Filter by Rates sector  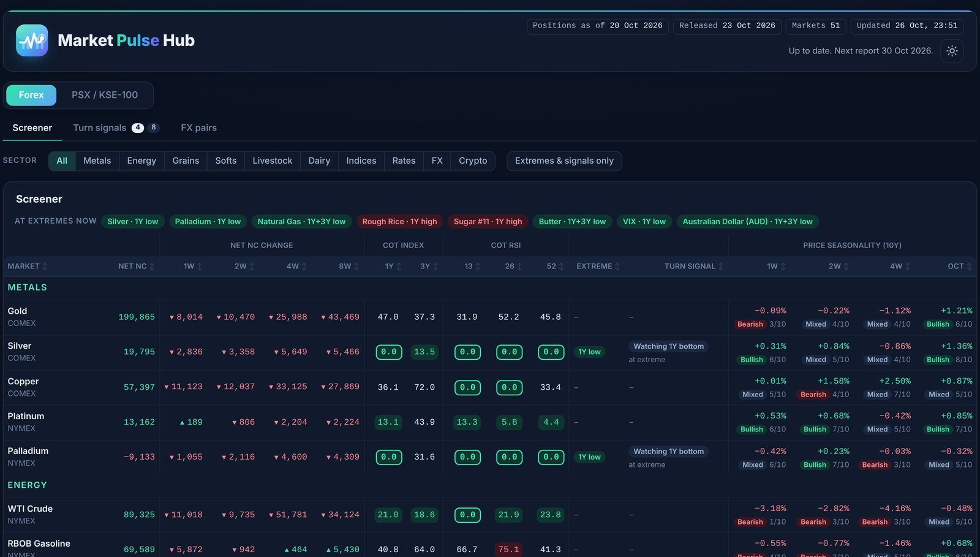[x=404, y=161]
